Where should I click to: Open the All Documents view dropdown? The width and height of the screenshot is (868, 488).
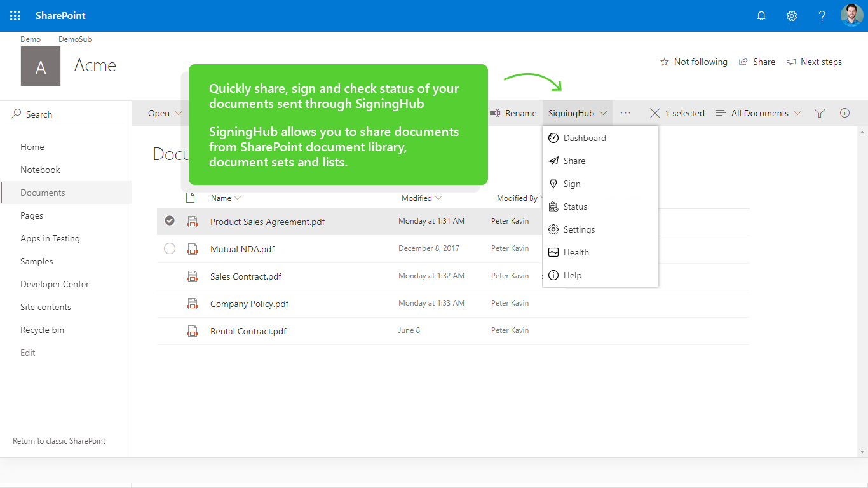tap(759, 113)
